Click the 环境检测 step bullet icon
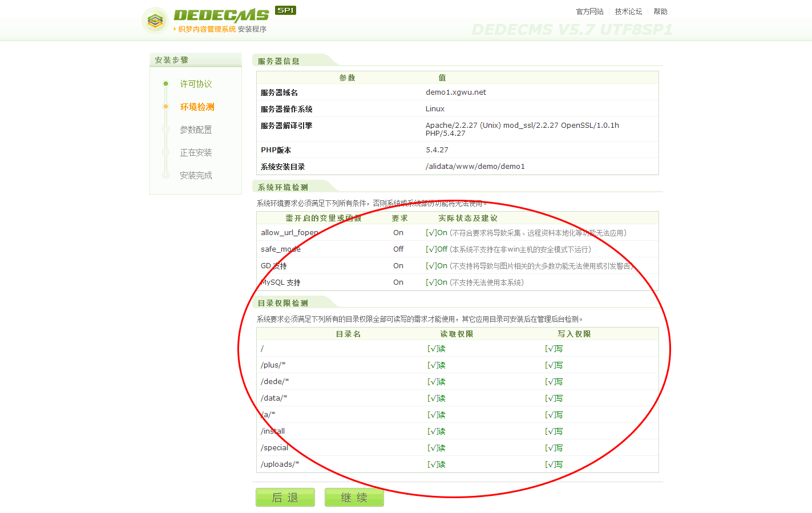 tap(165, 107)
